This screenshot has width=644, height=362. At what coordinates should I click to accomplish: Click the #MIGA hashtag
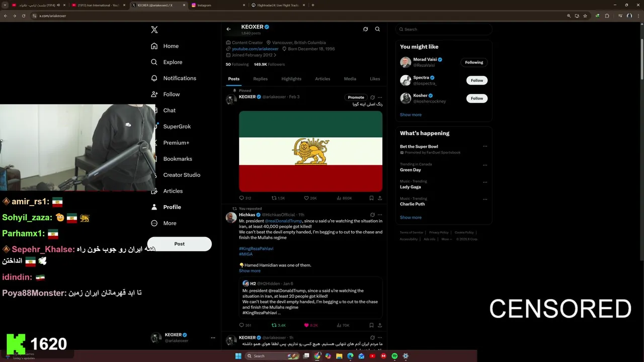tap(246, 254)
